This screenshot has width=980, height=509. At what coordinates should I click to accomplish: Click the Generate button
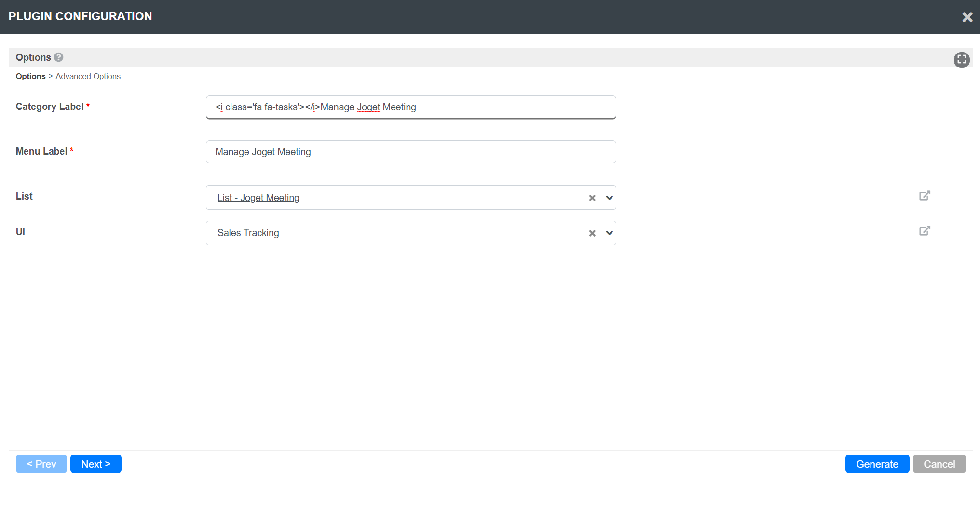click(877, 464)
